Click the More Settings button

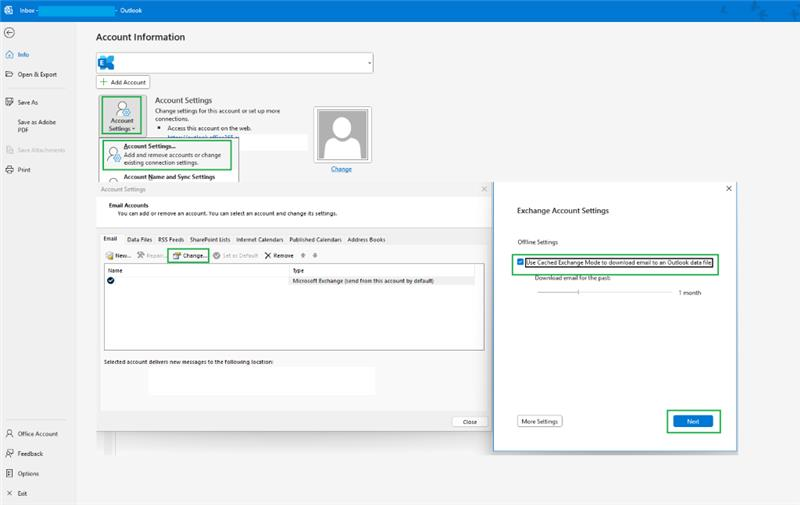[x=539, y=421]
